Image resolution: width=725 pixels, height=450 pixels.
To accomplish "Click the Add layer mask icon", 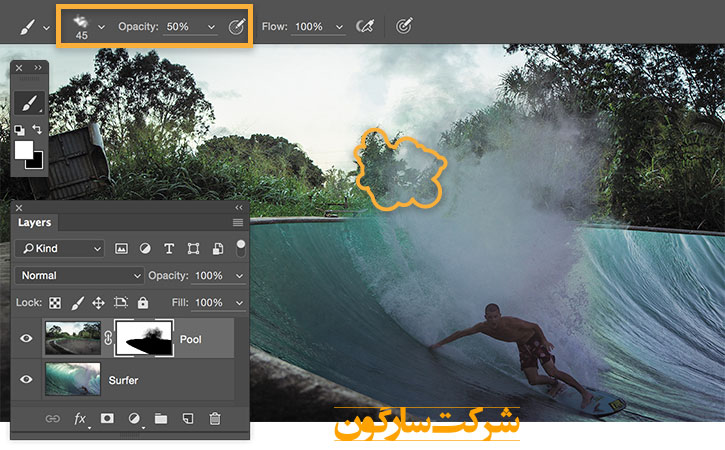I will (107, 419).
